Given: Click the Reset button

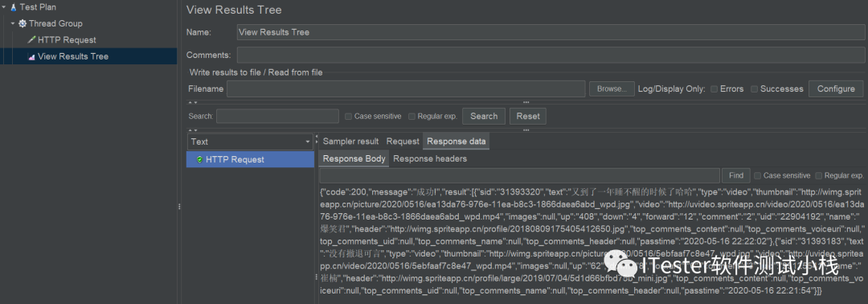Looking at the screenshot, I should click(x=527, y=117).
